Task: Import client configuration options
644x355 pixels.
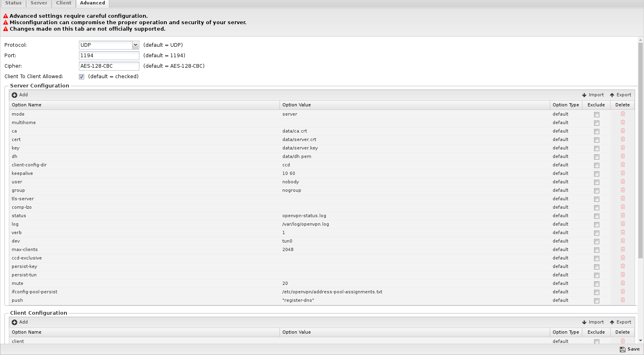Action: [592, 322]
